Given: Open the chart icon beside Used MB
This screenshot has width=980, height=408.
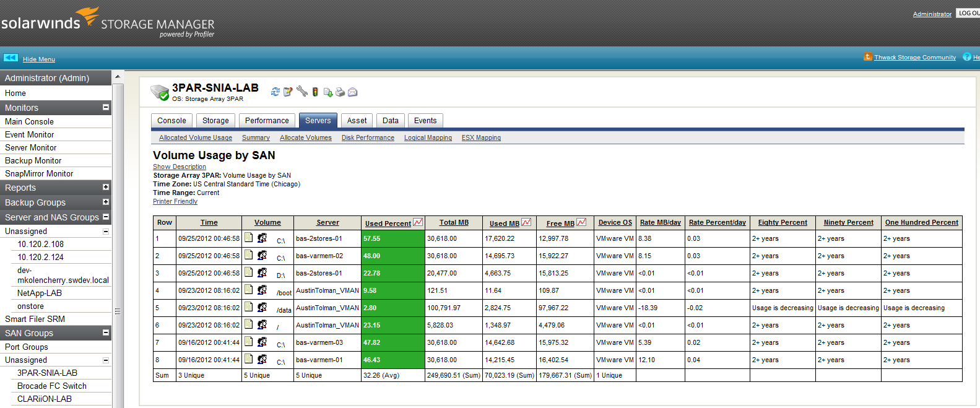Looking at the screenshot, I should coord(526,222).
